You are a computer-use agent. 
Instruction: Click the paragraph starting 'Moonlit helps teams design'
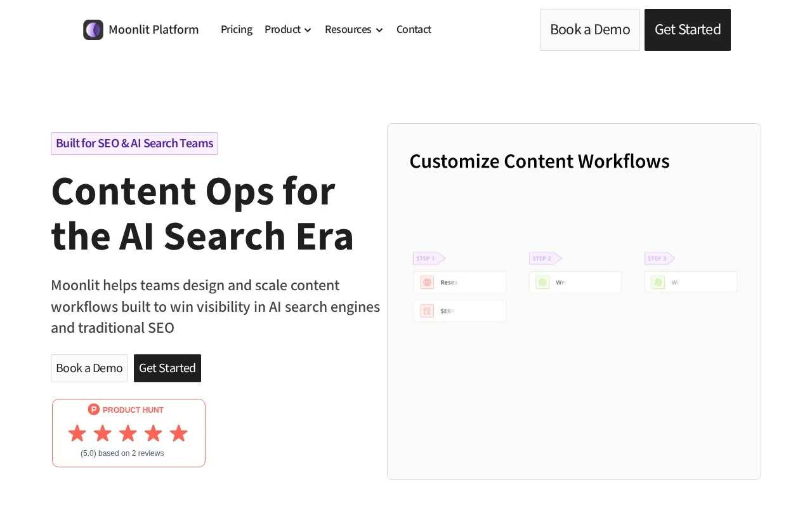click(216, 307)
